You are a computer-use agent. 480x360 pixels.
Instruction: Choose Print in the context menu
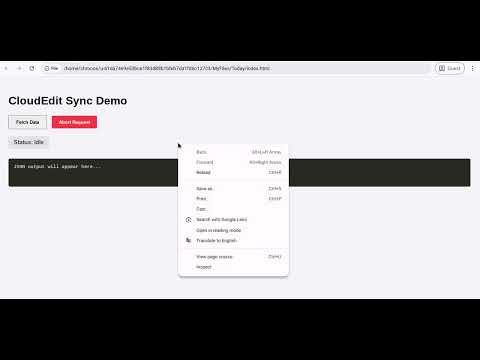click(x=233, y=199)
